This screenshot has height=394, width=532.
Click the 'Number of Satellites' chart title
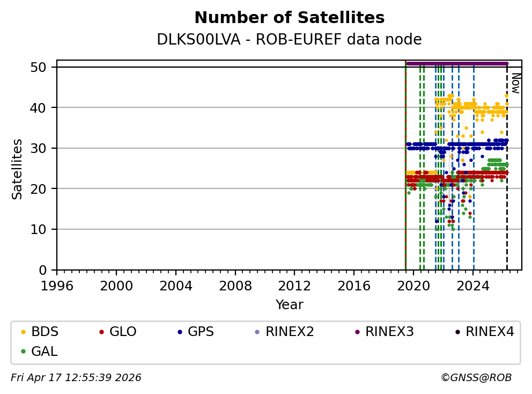289,18
